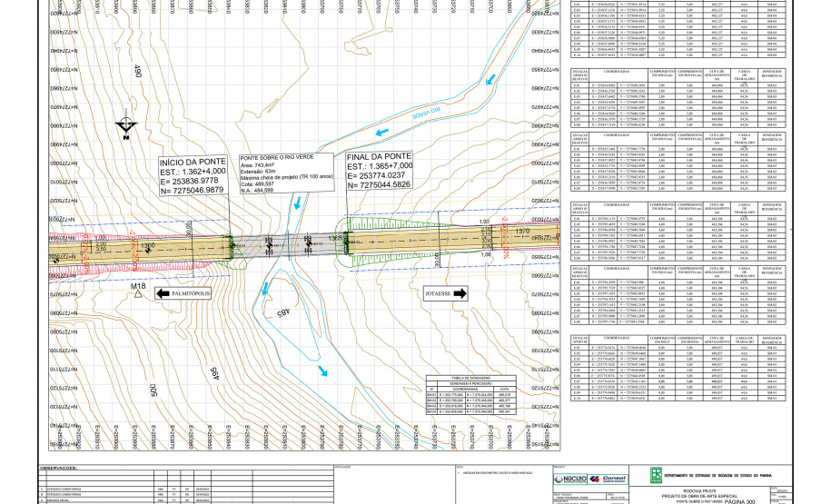The height and width of the screenshot is (504, 831).
Task: Click the E= 253836.9778 coordinate
Action: 189,181
